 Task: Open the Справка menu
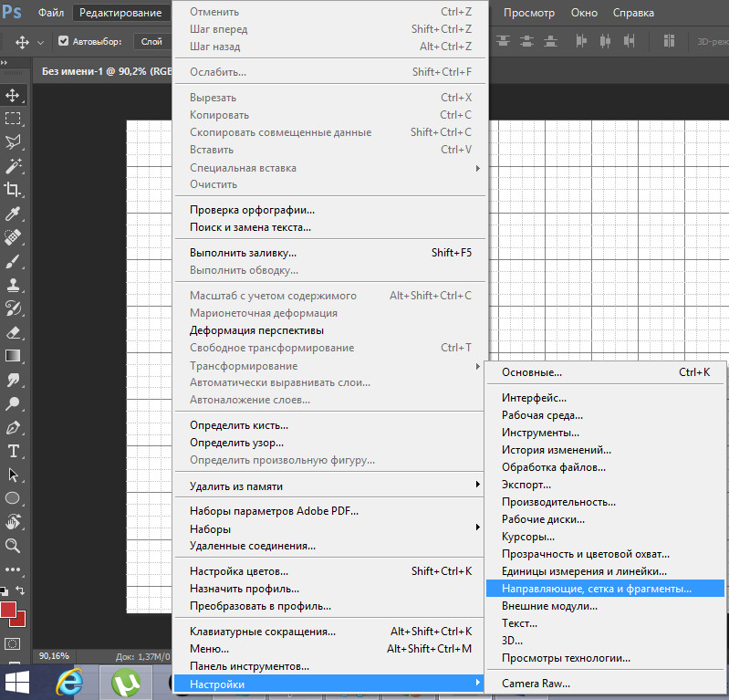(x=633, y=13)
